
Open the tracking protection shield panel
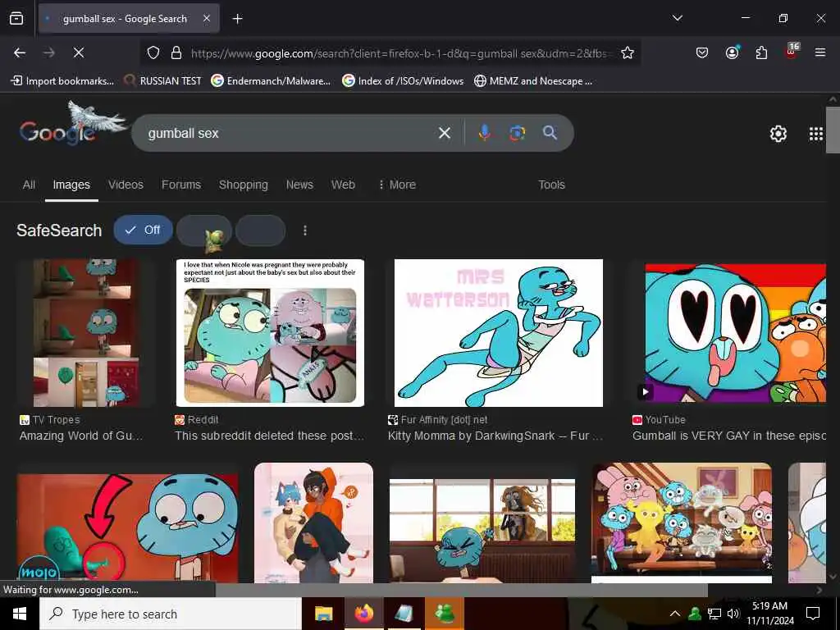pyautogui.click(x=153, y=52)
